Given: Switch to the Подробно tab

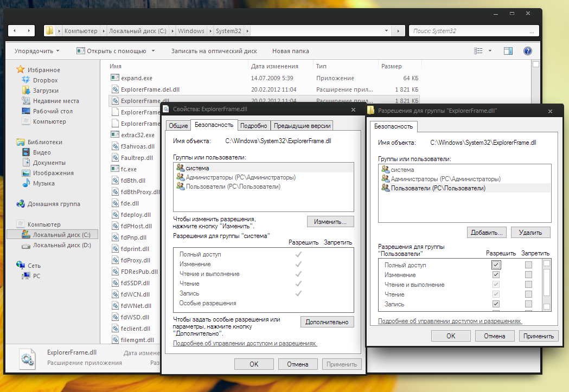Looking at the screenshot, I should click(x=254, y=125).
